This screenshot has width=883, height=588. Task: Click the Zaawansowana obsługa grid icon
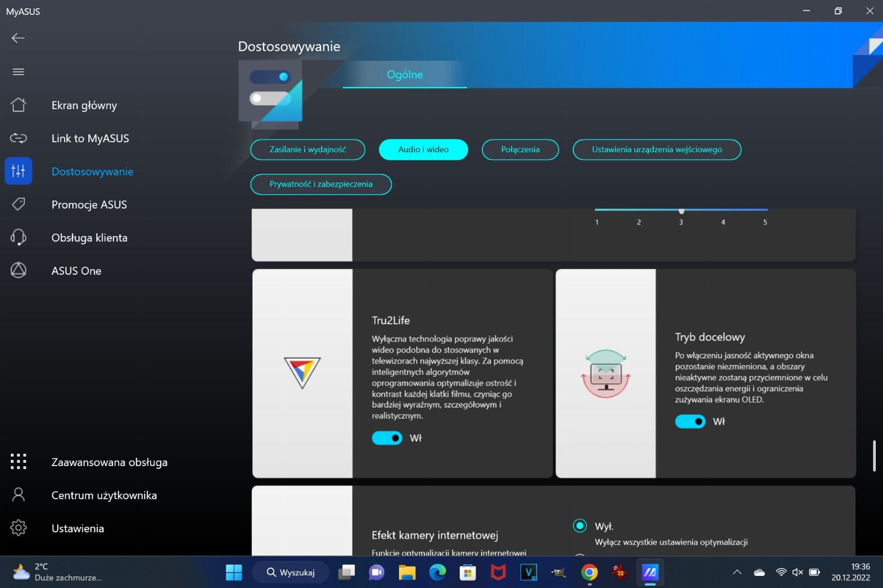coord(18,462)
